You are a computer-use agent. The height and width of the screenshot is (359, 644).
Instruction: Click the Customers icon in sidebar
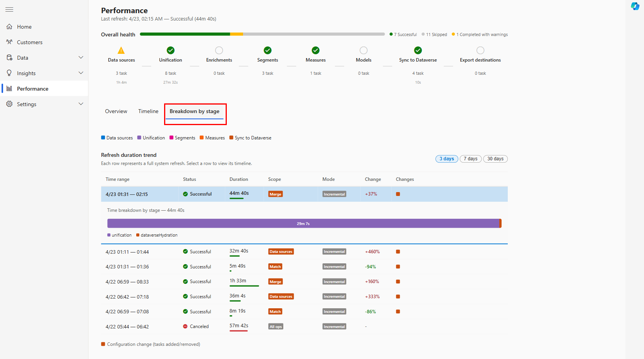click(x=9, y=42)
